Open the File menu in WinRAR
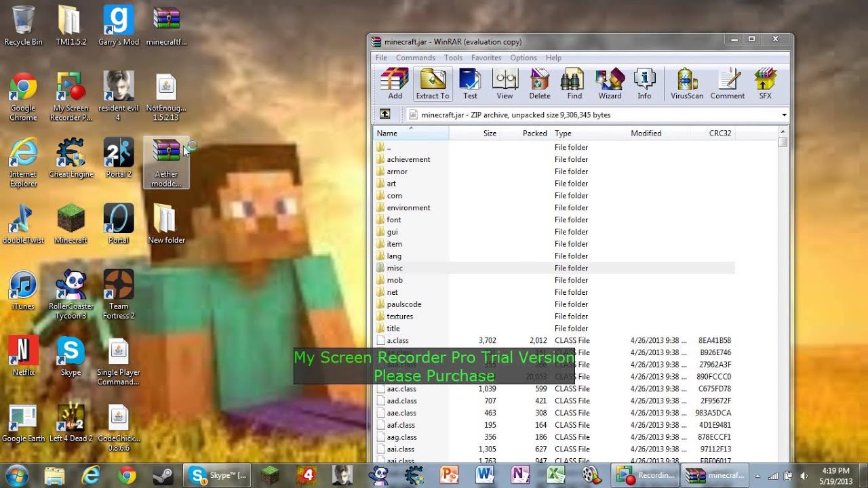This screenshot has width=868, height=488. pyautogui.click(x=382, y=58)
